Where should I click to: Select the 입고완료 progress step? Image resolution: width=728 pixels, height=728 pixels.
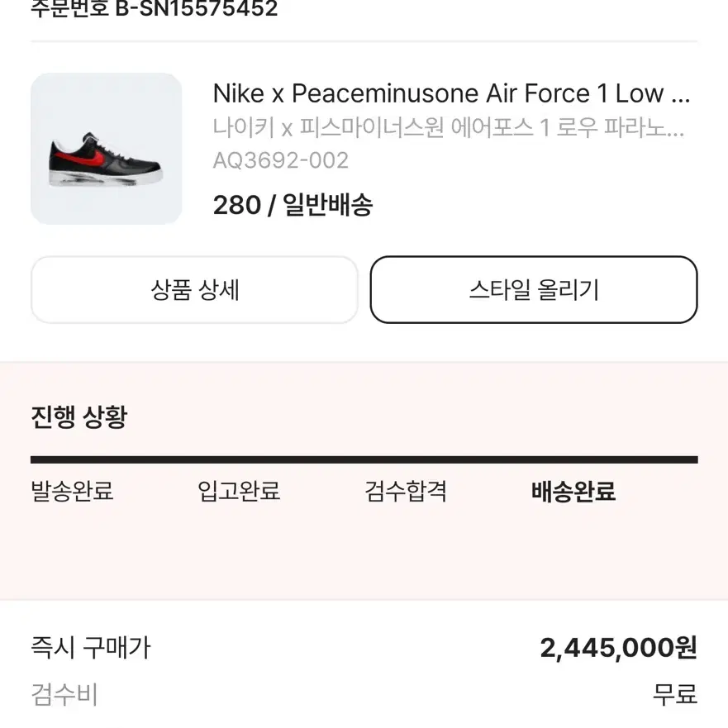coord(239,491)
